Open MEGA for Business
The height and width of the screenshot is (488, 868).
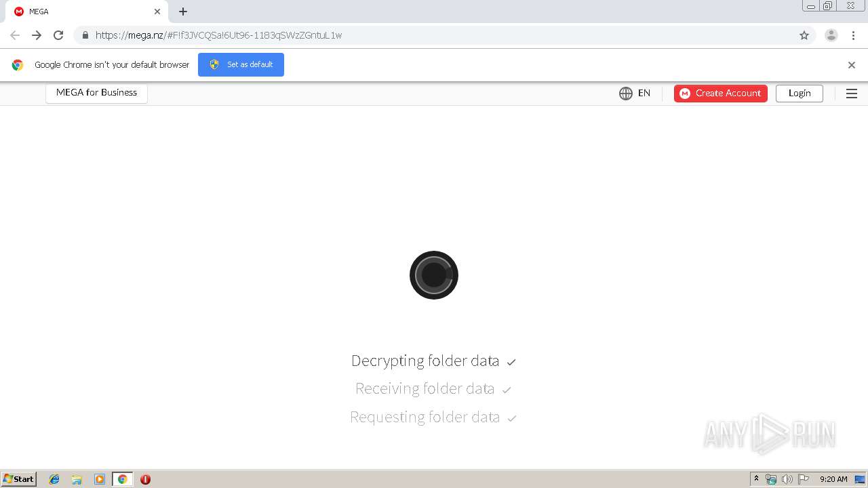pos(96,93)
